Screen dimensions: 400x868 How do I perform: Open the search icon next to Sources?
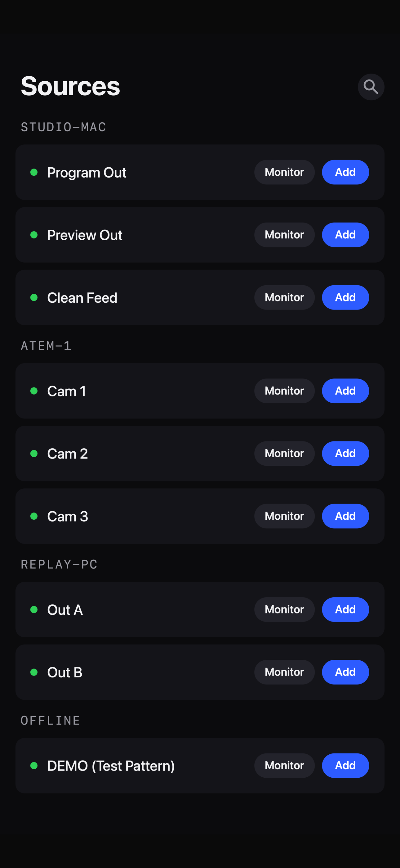coord(371,87)
